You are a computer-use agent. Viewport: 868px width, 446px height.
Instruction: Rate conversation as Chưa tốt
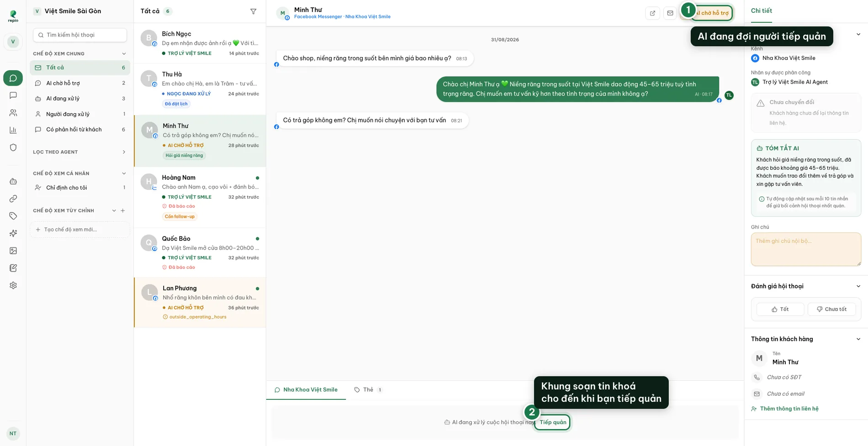[x=831, y=309]
